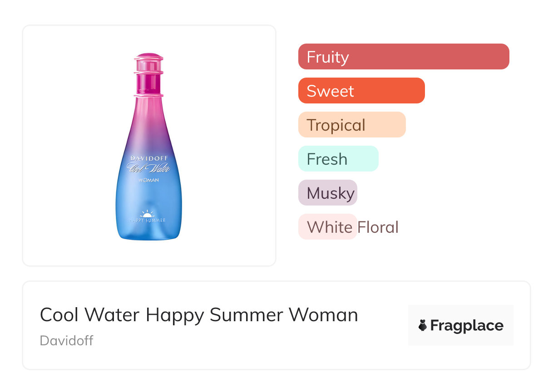Select the Fruity accord bar
Viewport: 553px width, 392px height.
point(404,57)
